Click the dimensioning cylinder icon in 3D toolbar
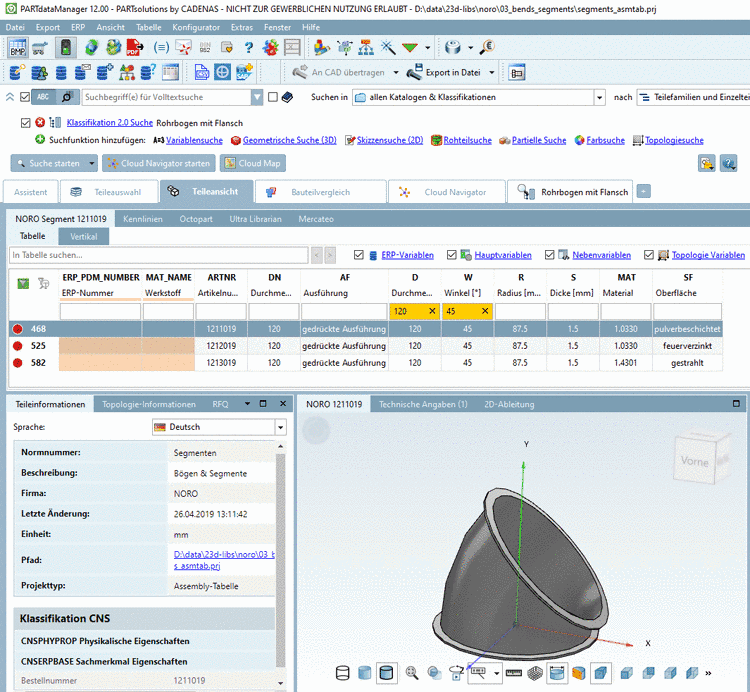Viewport: 750px width, 692px height. [x=557, y=673]
